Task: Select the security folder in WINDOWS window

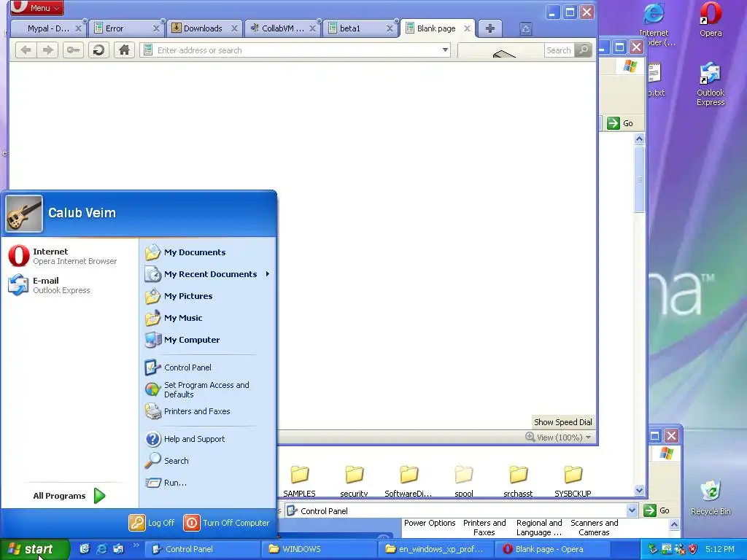Action: pos(354,481)
